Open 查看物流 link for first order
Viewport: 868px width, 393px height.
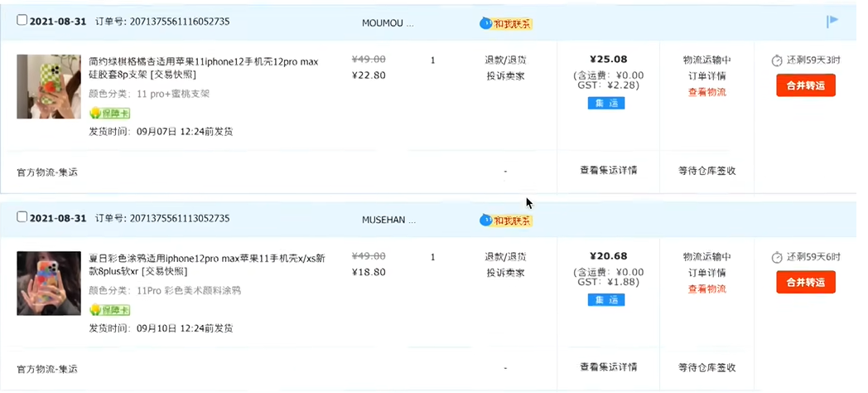click(706, 92)
